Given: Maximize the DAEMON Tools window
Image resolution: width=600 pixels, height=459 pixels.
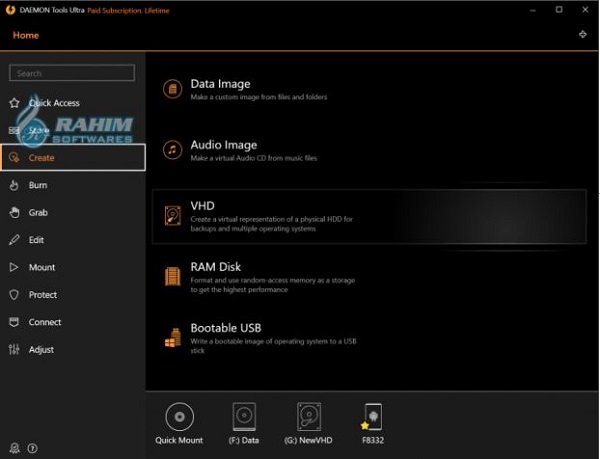Looking at the screenshot, I should tap(559, 10).
